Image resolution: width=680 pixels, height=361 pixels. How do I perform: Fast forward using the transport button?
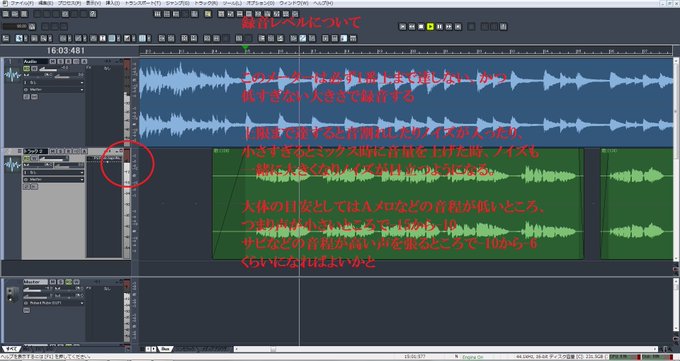(x=449, y=27)
